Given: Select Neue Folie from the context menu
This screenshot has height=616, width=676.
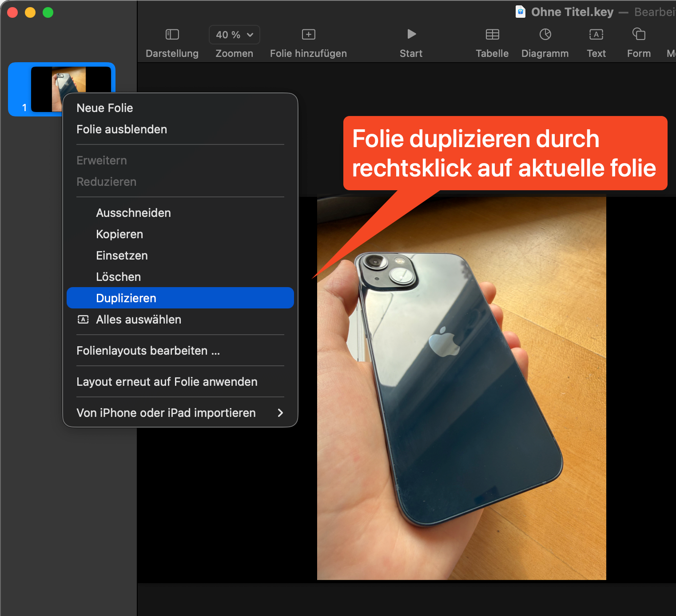Looking at the screenshot, I should click(x=105, y=108).
